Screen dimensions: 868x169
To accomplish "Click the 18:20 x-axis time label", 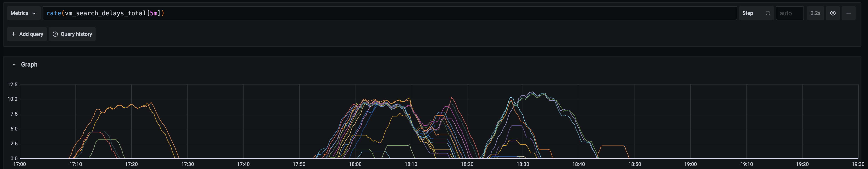I will [x=467, y=164].
